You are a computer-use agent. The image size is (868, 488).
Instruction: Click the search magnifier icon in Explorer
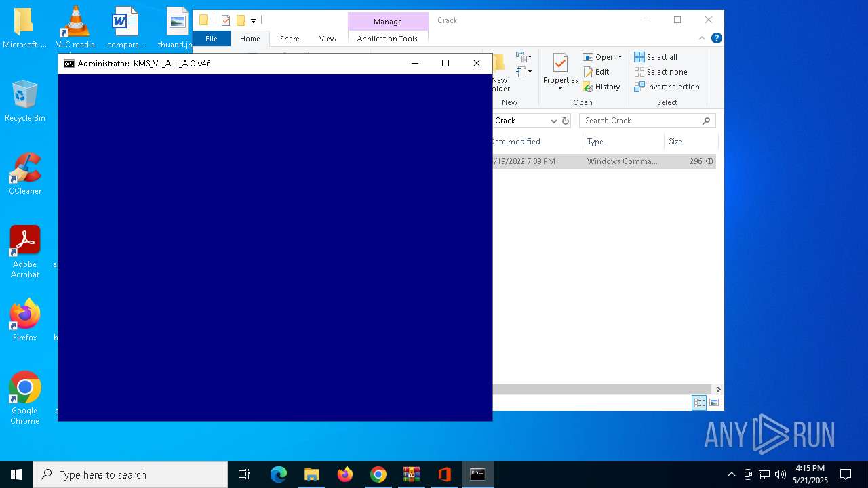[x=706, y=121]
